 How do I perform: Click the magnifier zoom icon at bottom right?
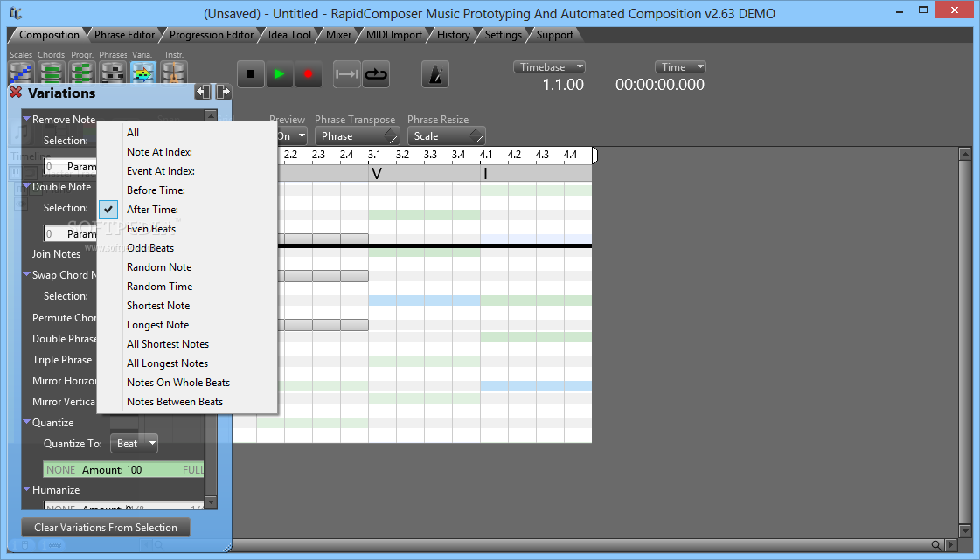[x=935, y=545]
